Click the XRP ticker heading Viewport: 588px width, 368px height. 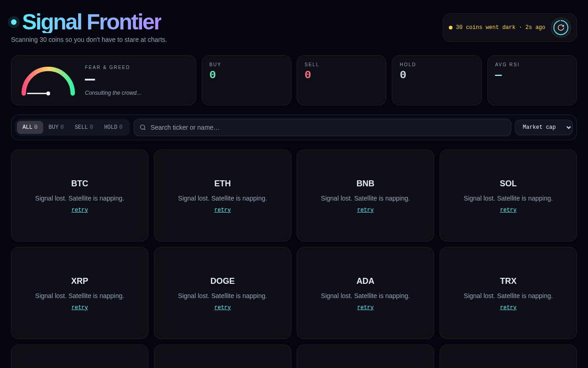[x=79, y=281]
